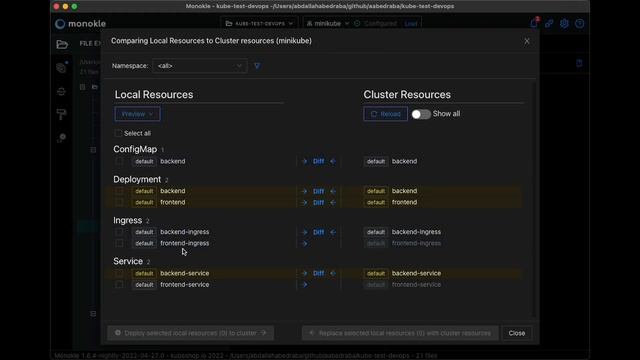The width and height of the screenshot is (640, 360).
Task: Click the namespace filter funnel icon
Action: coord(257,66)
